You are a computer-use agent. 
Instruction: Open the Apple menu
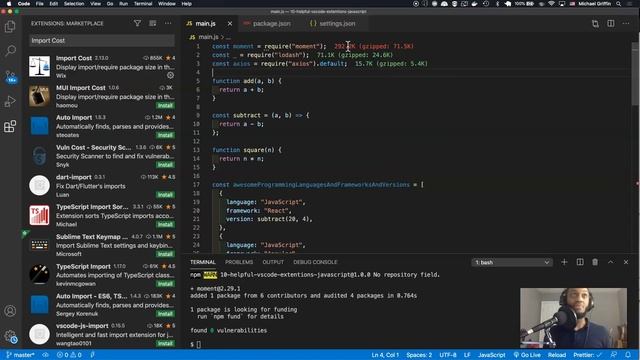click(9, 4)
